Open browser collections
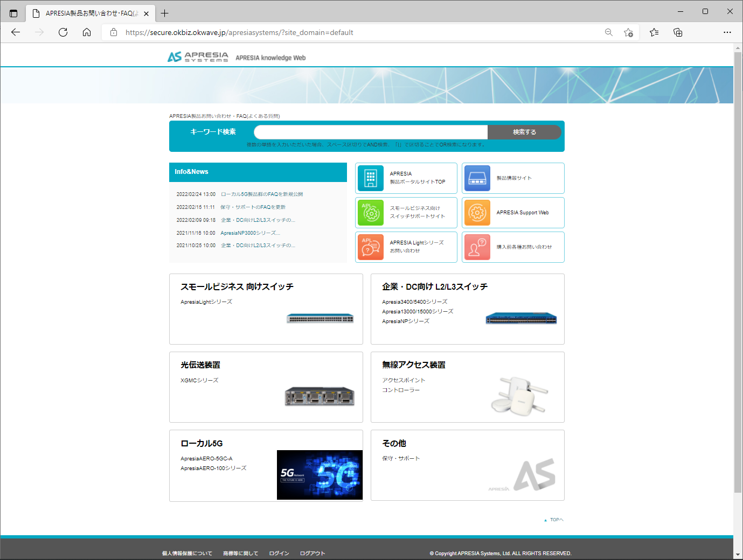743x560 pixels. pos(678,32)
